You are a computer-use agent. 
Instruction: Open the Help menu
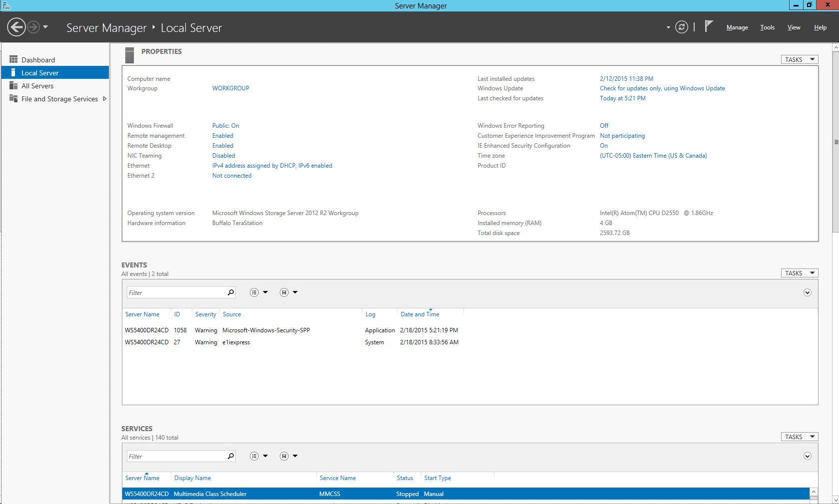click(x=820, y=27)
